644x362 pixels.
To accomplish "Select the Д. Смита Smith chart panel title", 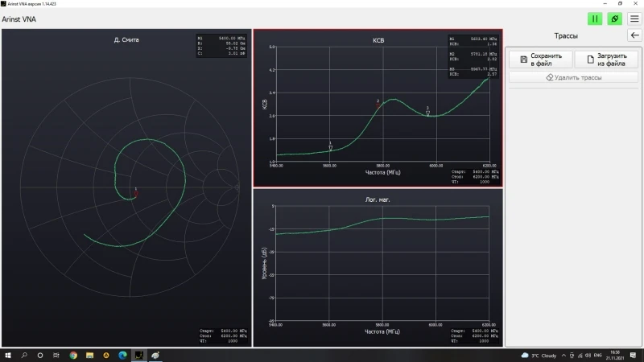I will coord(126,39).
